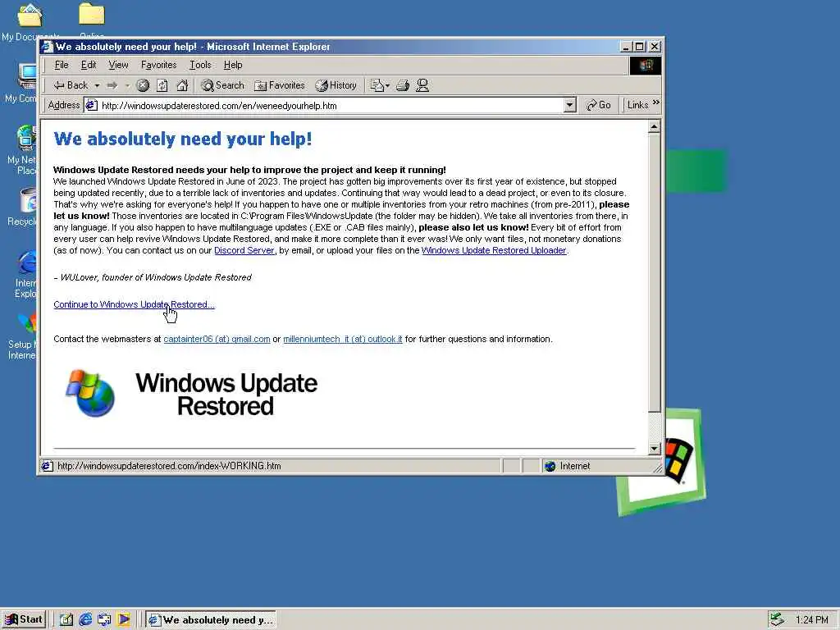The height and width of the screenshot is (630, 840).
Task: Click the 1:24 PM clock
Action: [x=811, y=620]
